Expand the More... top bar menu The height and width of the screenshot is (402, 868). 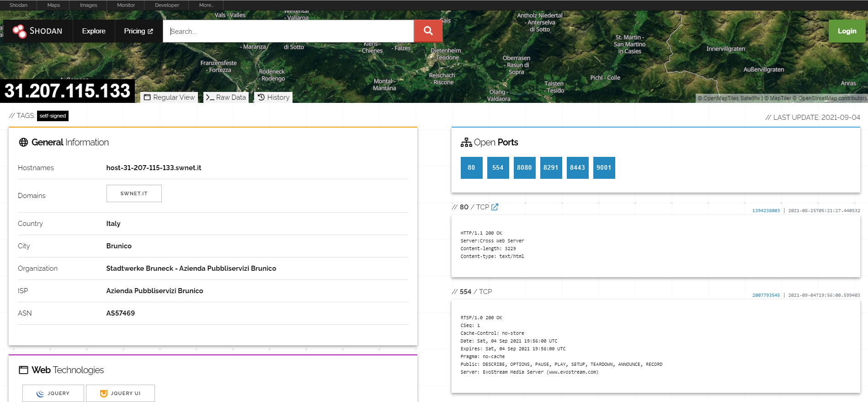206,5
